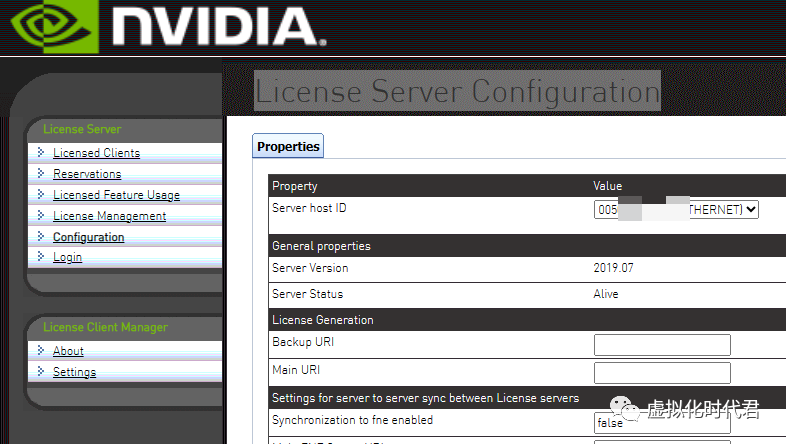Click arrow icon beside Reservations
Image resolution: width=786 pixels, height=444 pixels.
point(41,174)
